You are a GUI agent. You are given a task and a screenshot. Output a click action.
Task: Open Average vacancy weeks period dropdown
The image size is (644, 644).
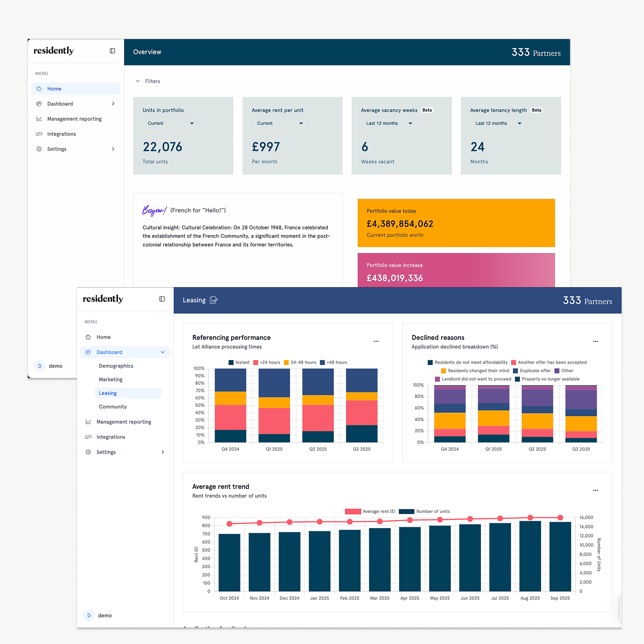(x=389, y=123)
